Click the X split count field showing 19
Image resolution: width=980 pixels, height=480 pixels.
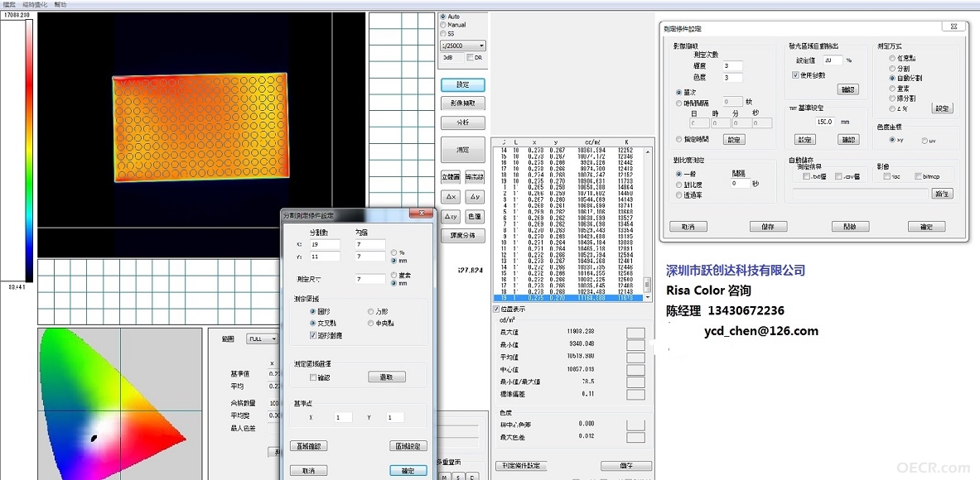pyautogui.click(x=325, y=244)
